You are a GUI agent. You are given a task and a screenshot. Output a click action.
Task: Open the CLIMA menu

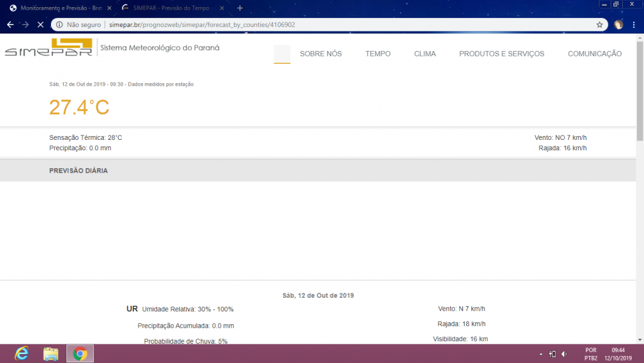click(x=424, y=54)
